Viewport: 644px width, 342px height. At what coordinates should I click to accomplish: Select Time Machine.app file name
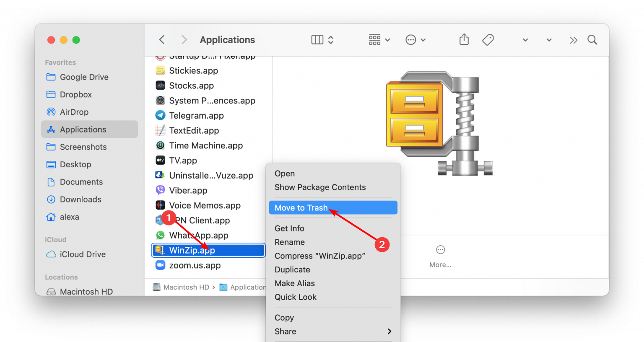pyautogui.click(x=206, y=145)
